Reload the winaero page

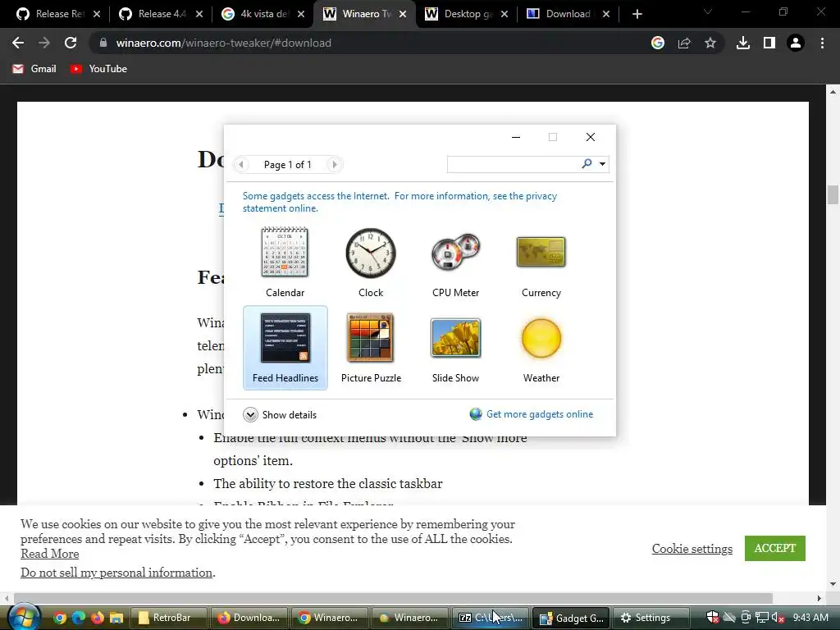(71, 43)
